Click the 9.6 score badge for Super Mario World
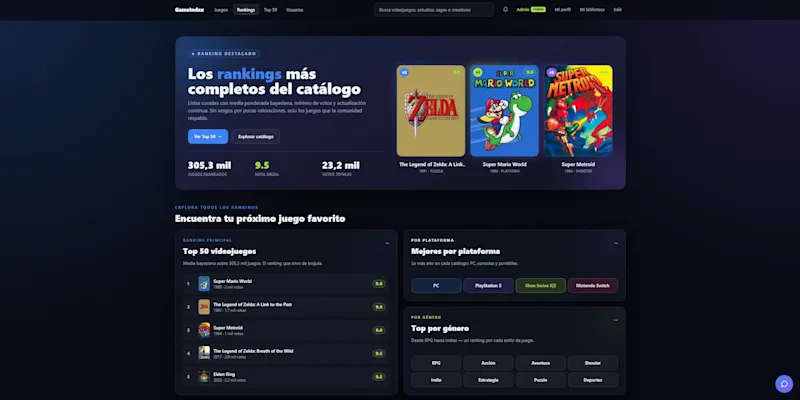This screenshot has width=800, height=400. (x=379, y=284)
